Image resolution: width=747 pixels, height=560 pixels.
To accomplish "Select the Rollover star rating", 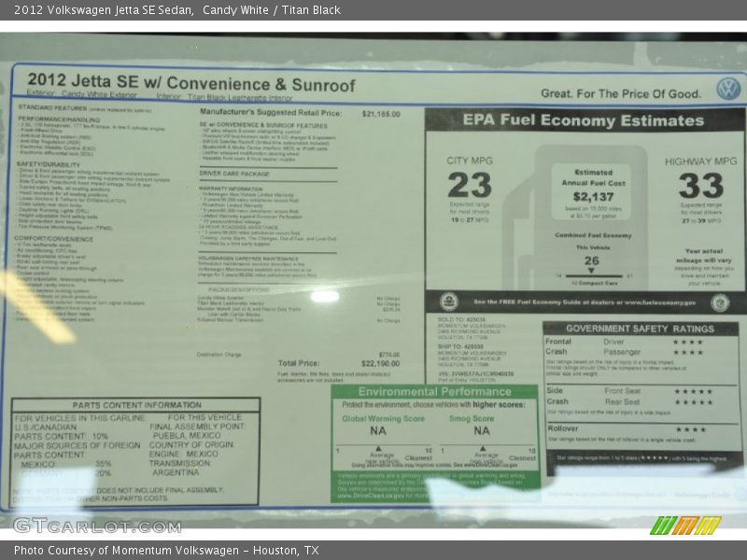I will coord(690,429).
